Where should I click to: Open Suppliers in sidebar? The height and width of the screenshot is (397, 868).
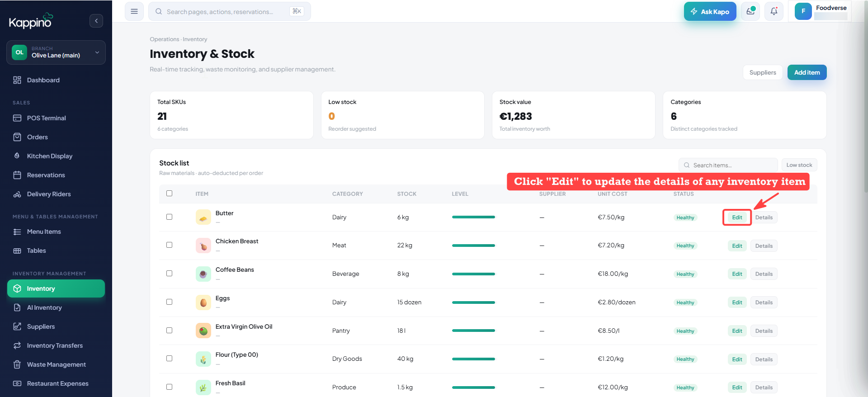tap(56, 326)
